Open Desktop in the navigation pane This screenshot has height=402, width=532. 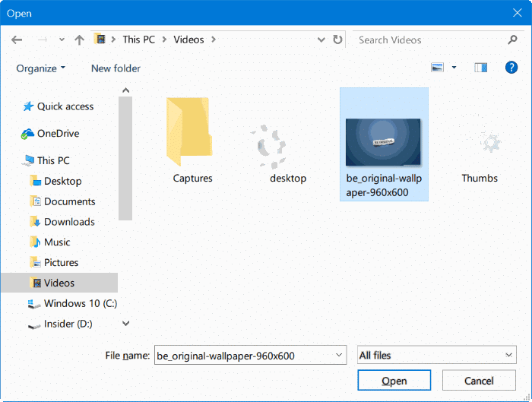tap(63, 181)
